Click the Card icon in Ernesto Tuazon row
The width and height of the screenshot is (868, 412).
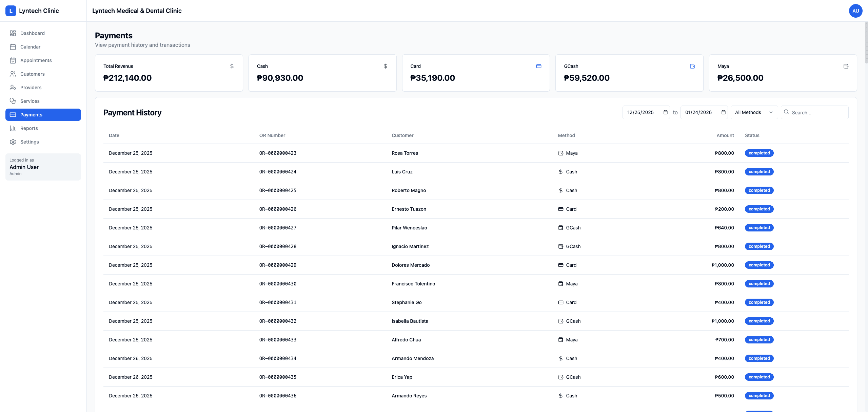561,209
